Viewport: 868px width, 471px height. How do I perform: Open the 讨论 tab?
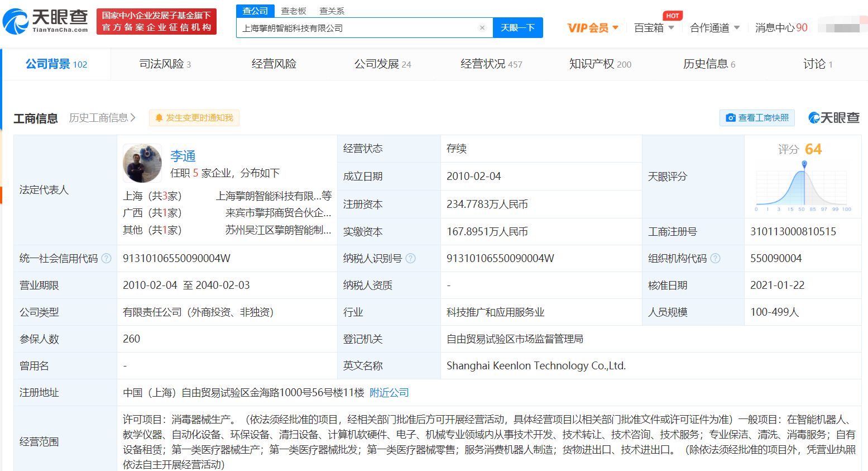(818, 64)
